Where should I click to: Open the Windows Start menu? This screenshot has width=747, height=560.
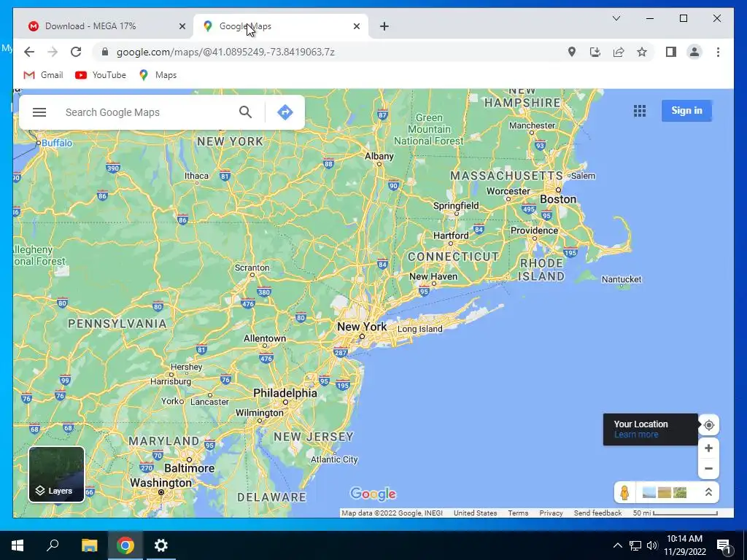point(18,545)
